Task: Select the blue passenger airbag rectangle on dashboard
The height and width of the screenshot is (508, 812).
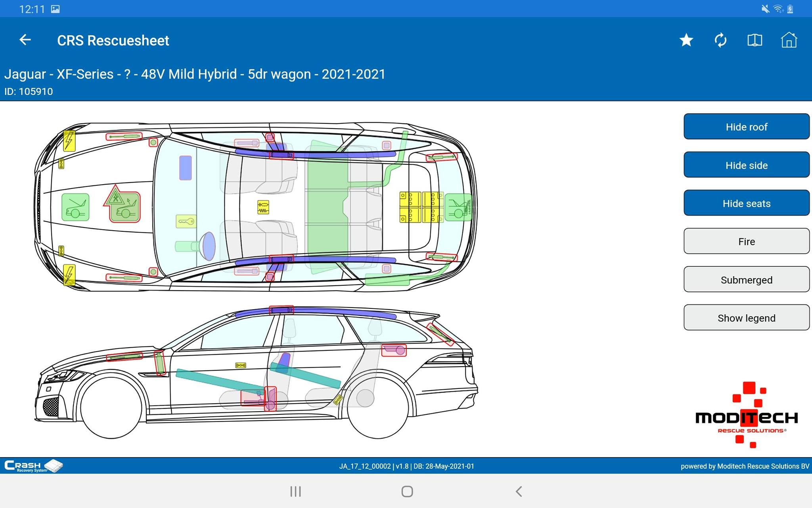Action: 186,168
